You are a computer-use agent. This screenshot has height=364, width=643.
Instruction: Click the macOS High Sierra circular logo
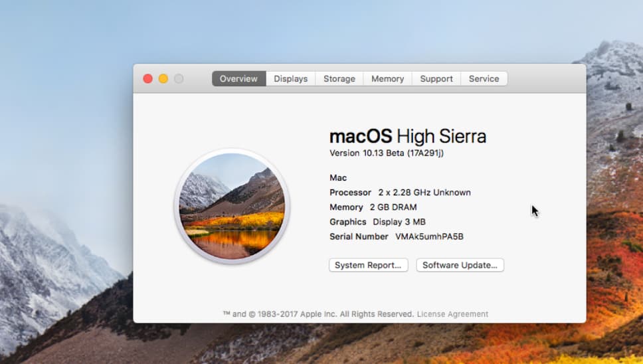[x=232, y=206]
